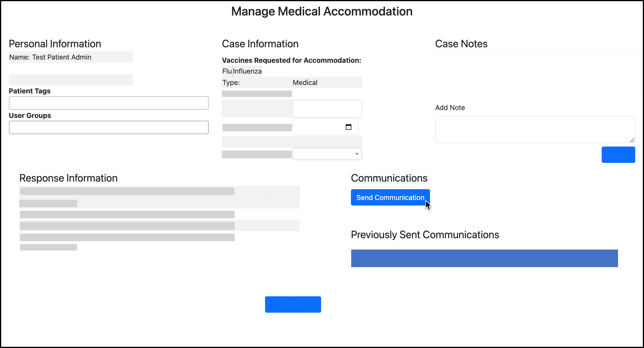The image size is (644, 348).
Task: Click the blue submit button at page bottom
Action: point(293,304)
